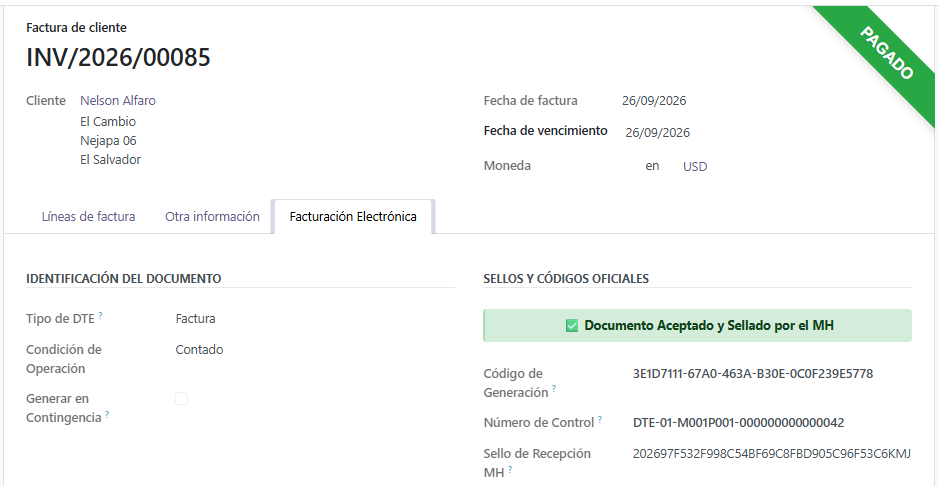Click the Factura de cliente label
This screenshot has width=939, height=486.
click(77, 28)
